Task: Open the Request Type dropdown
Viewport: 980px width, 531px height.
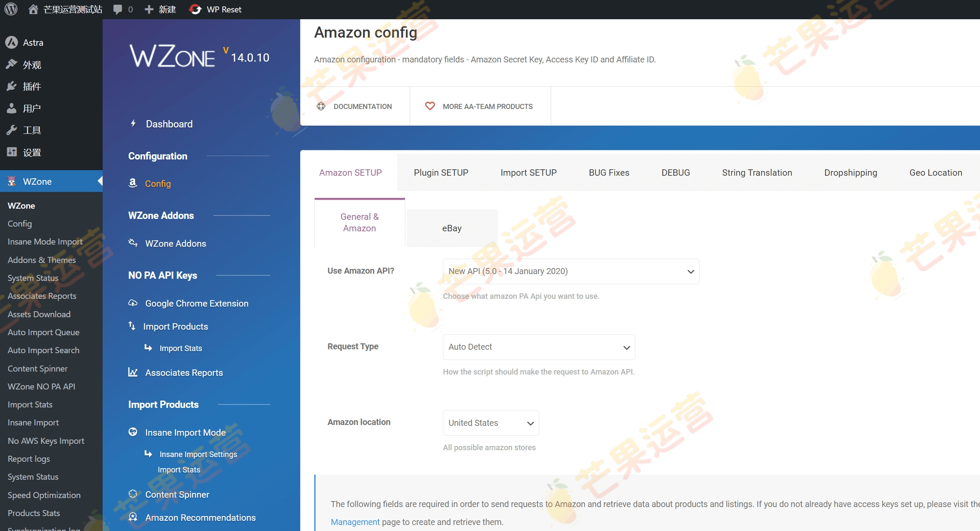Action: pos(538,347)
